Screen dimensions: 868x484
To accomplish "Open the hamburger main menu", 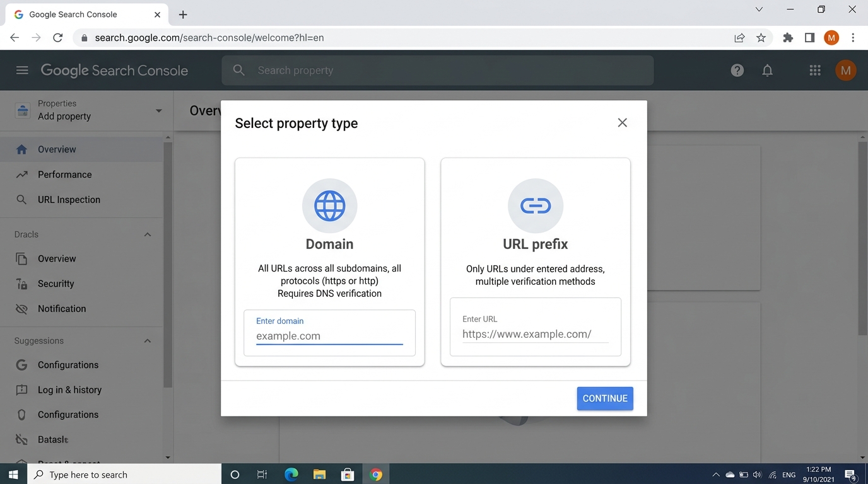I will pos(22,71).
